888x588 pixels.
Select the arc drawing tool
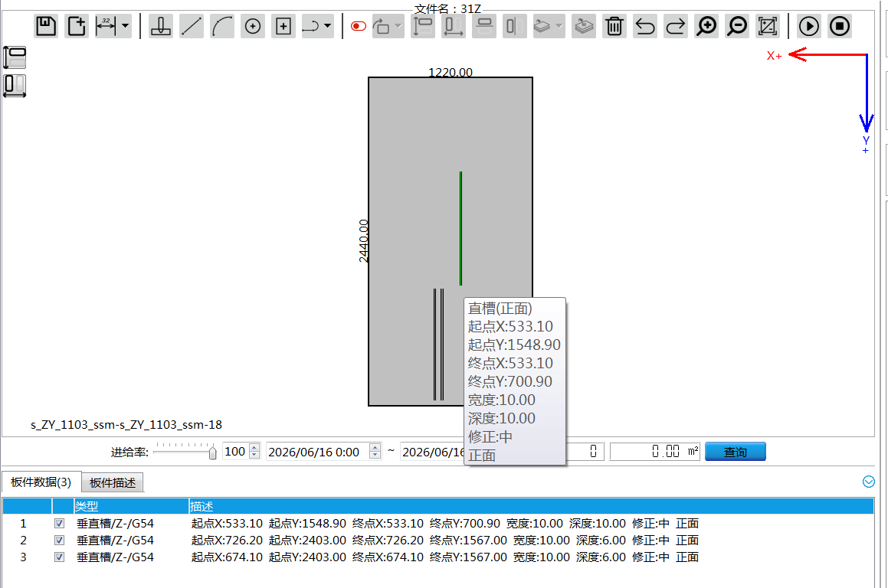point(222,26)
